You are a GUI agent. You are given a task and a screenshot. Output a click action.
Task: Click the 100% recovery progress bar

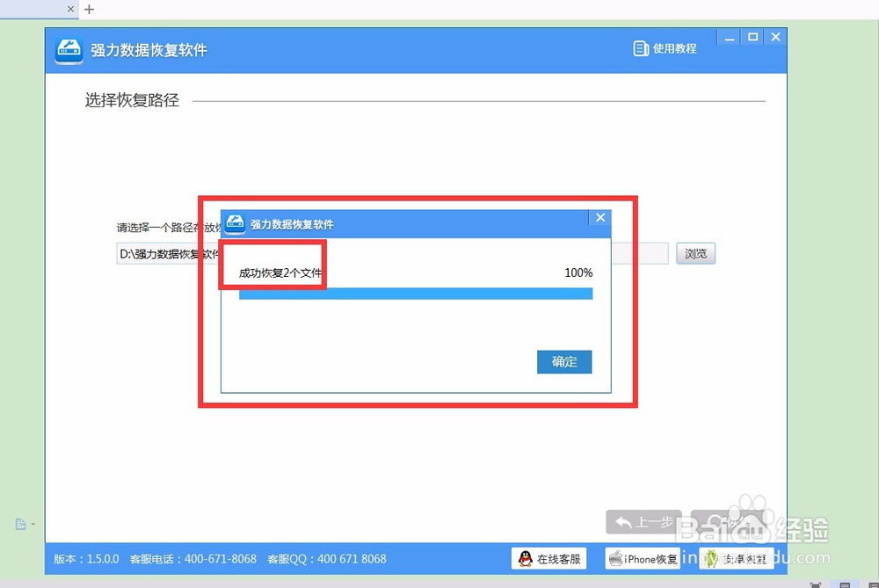(x=416, y=294)
